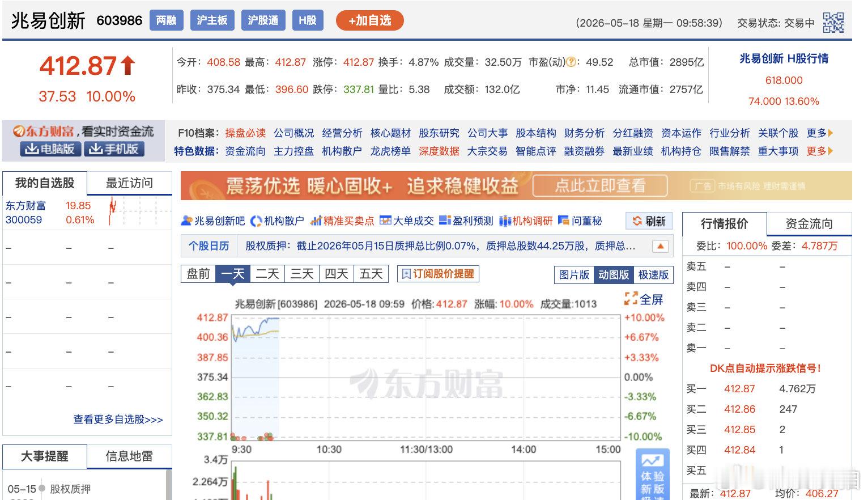Select 五天 chart period
This screenshot has height=500, width=868.
pyautogui.click(x=371, y=274)
